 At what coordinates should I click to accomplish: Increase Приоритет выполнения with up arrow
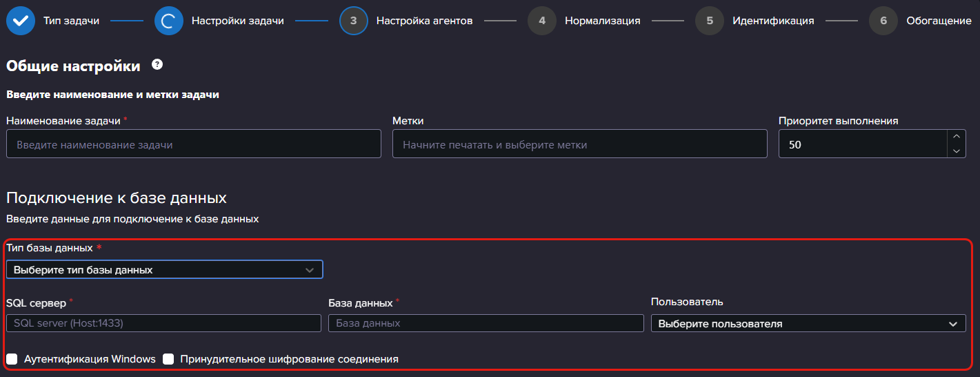click(956, 137)
